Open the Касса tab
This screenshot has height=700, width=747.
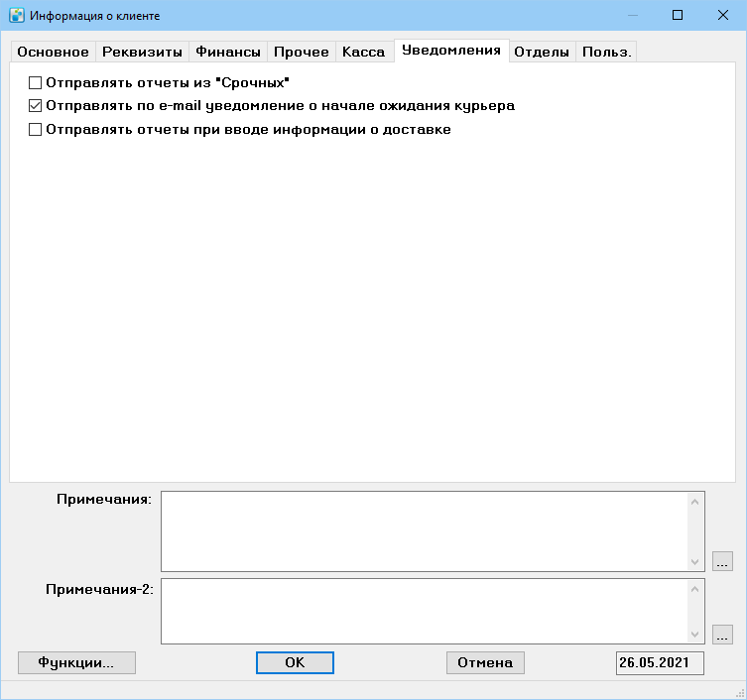[363, 52]
